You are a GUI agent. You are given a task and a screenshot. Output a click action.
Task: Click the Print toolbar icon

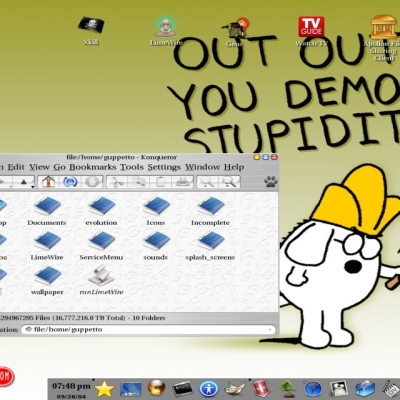pyautogui.click(x=182, y=182)
